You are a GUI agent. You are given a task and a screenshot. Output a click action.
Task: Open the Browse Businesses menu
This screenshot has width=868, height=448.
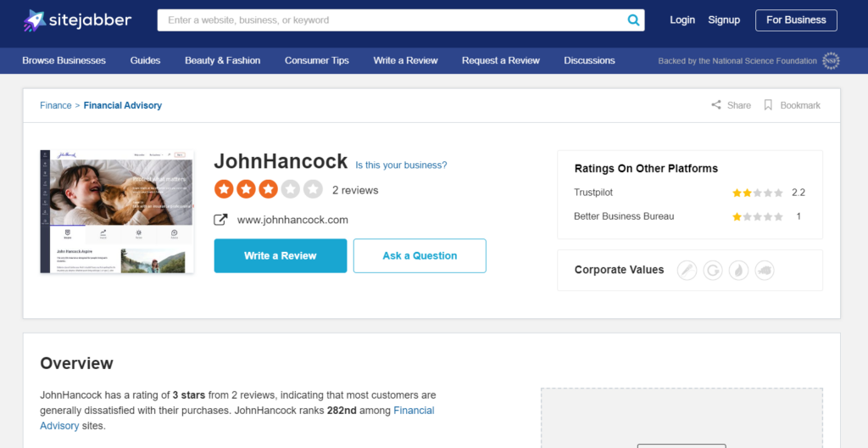(x=64, y=60)
